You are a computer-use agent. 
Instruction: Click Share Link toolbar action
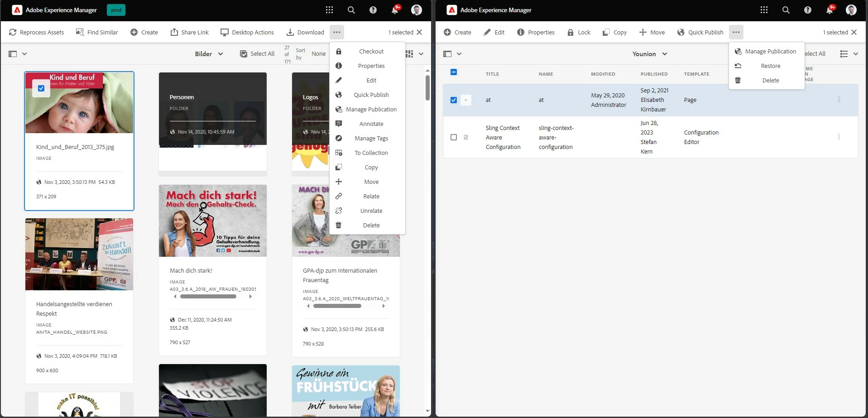pos(189,32)
